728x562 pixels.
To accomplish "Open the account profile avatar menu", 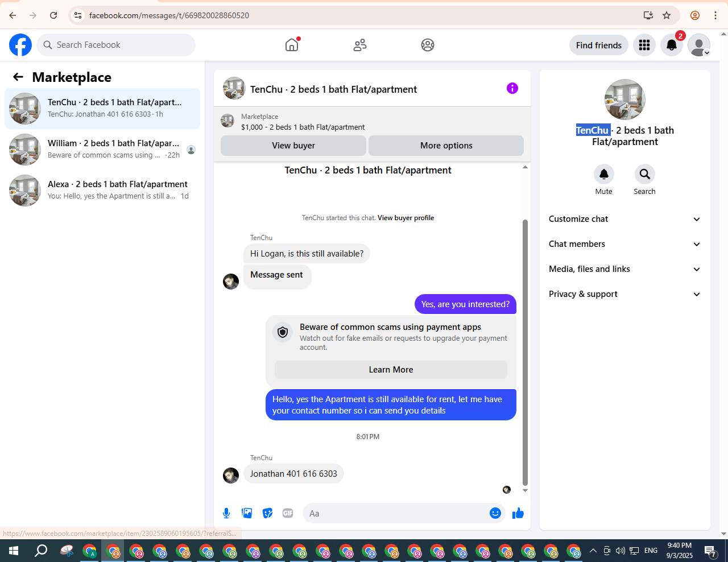I will pos(699,45).
